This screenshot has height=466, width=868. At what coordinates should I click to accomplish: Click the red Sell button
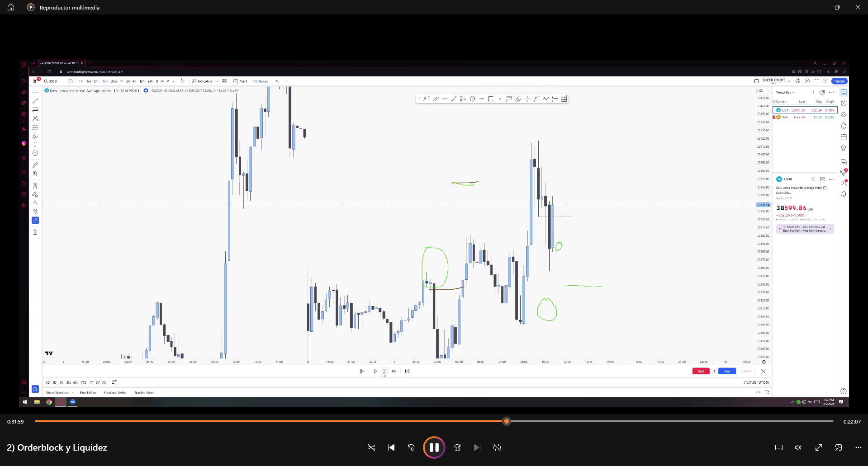point(701,372)
